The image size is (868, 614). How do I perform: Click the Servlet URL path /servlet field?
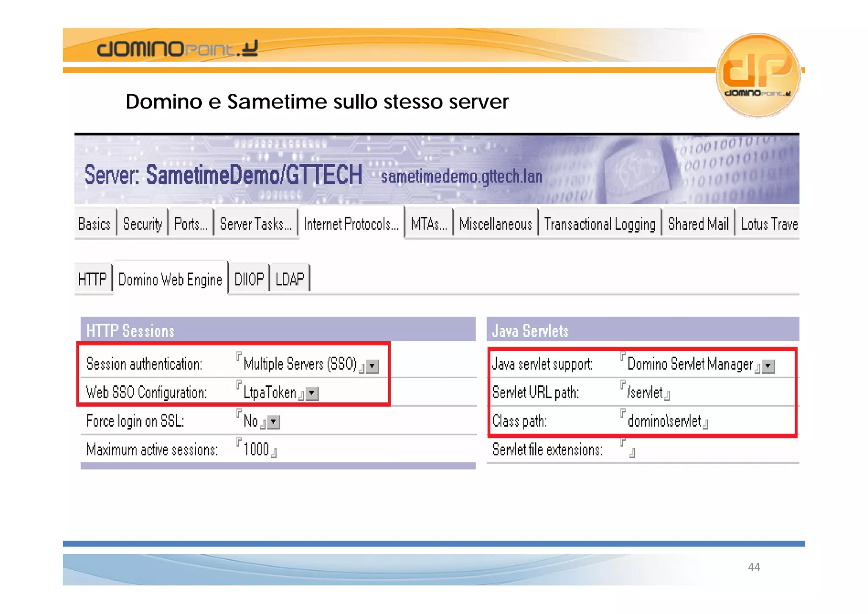point(645,392)
